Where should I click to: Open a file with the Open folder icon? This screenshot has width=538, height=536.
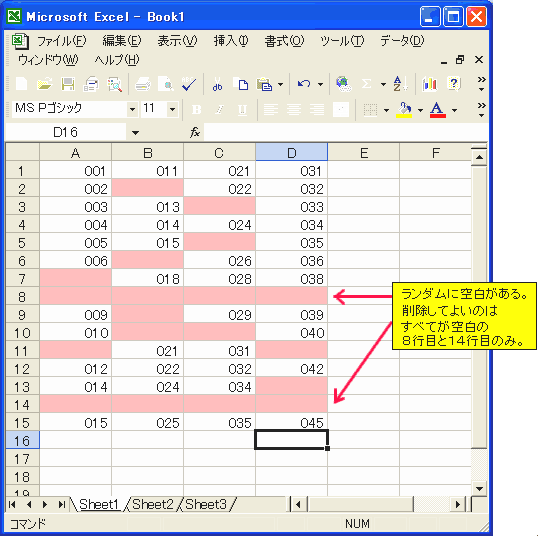[x=45, y=84]
